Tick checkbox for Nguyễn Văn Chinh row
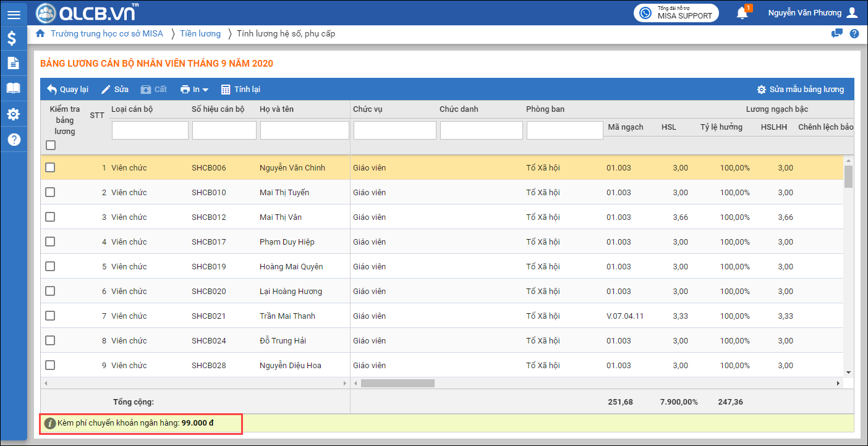Viewport: 868px width, 446px height. coord(50,167)
